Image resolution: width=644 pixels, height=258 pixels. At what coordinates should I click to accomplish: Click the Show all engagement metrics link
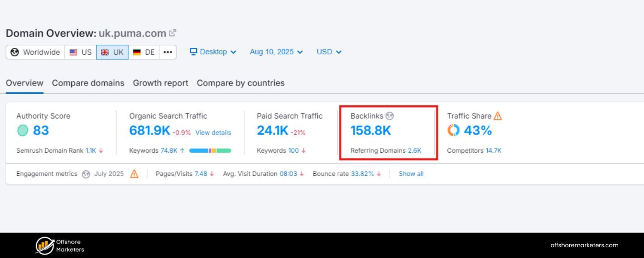[x=410, y=174]
